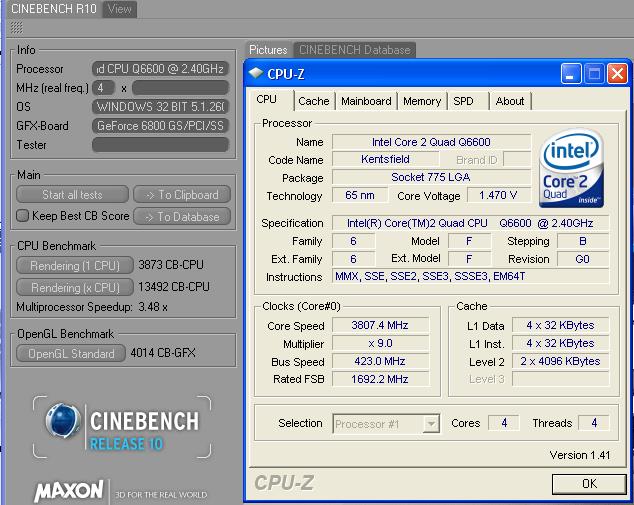This screenshot has height=505, width=634.
Task: Run Rendering (1 CPU) benchmark
Action: tap(75, 266)
